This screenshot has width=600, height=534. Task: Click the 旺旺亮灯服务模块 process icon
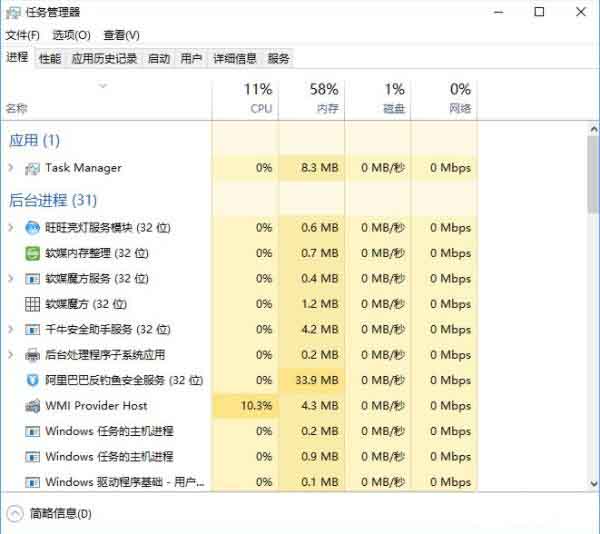(x=32, y=228)
